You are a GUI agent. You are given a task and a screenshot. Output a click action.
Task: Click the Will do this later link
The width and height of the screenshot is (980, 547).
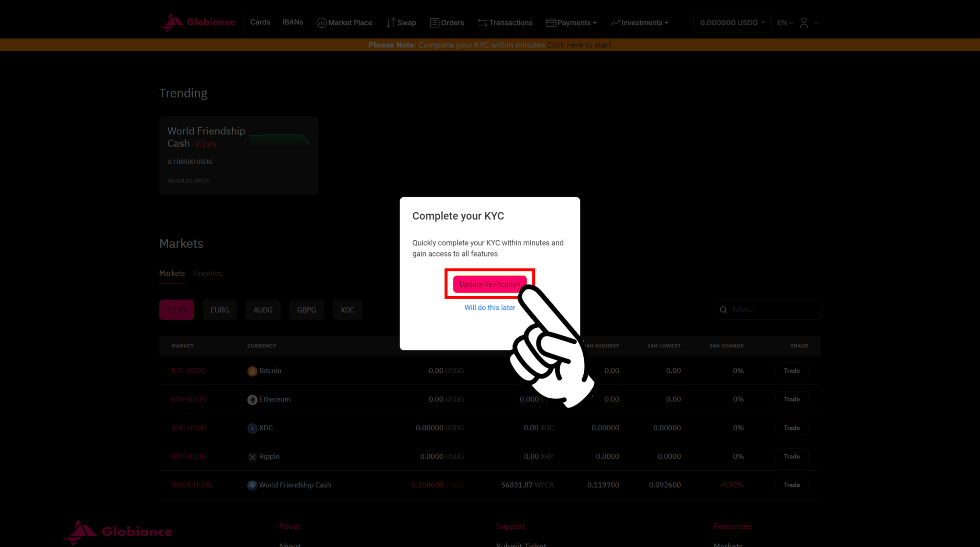click(489, 308)
